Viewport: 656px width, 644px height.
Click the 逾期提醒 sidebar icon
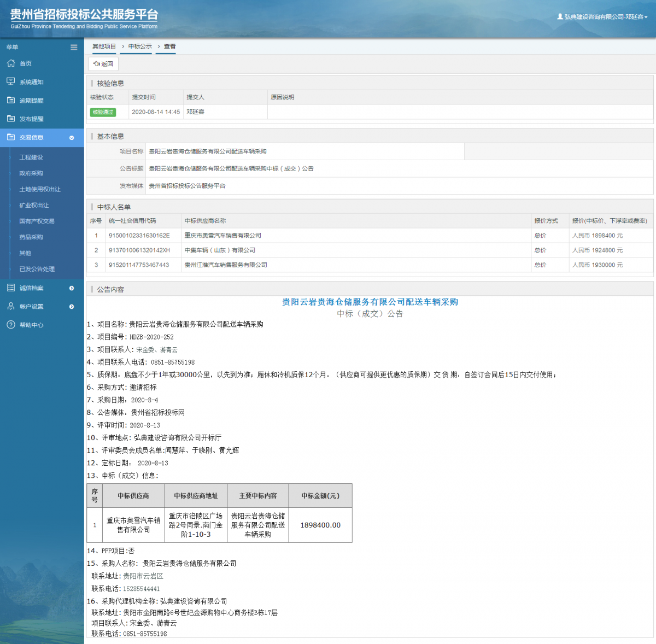(x=11, y=100)
